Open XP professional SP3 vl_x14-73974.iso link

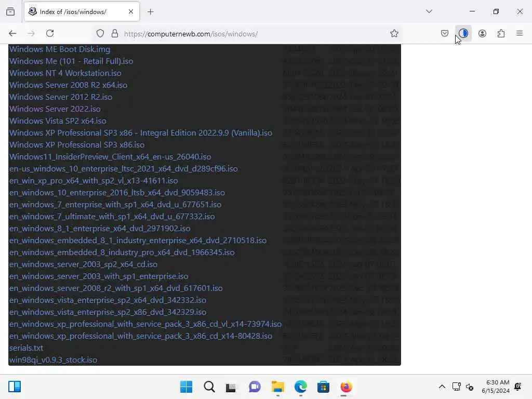tap(145, 324)
